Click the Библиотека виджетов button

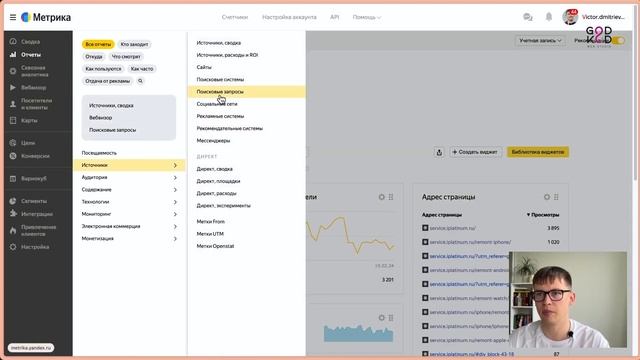[x=538, y=152]
